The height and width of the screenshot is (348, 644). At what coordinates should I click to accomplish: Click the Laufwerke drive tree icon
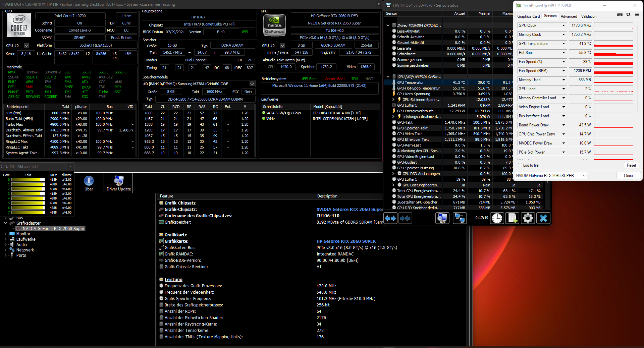[12, 239]
